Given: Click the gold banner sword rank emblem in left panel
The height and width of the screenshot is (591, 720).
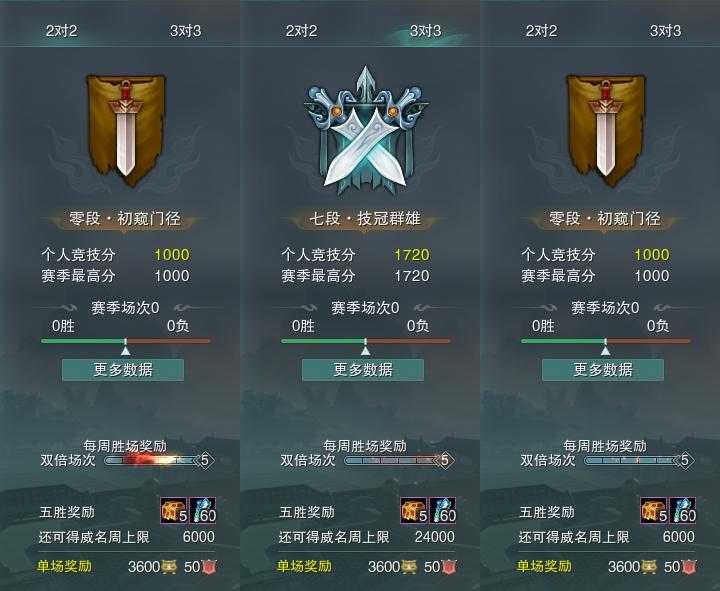Looking at the screenshot, I should (126, 130).
